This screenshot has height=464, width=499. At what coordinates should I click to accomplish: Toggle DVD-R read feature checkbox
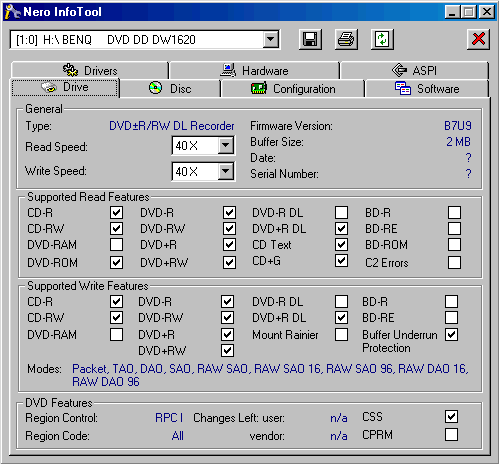(229, 212)
